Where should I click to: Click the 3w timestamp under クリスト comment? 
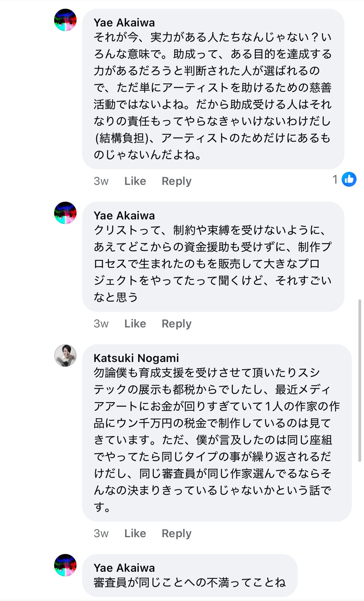point(101,324)
